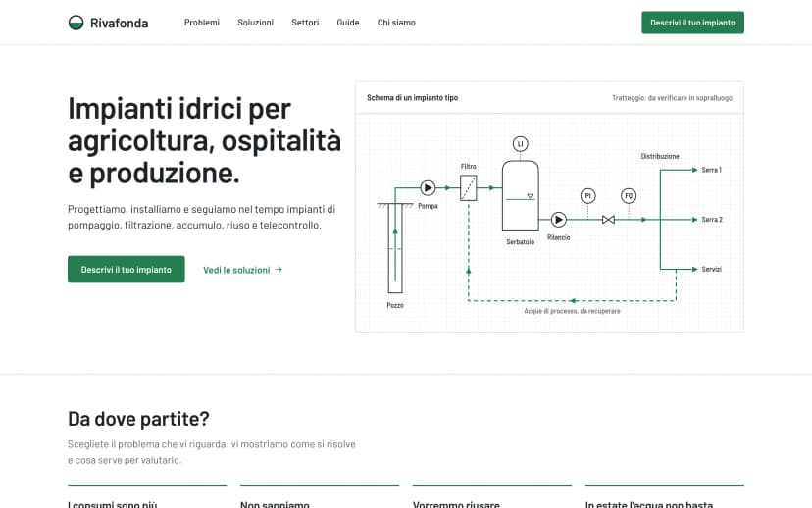The height and width of the screenshot is (508, 812).
Task: Click arrow icon beside Vedi le soluzioni
Action: [279, 270]
